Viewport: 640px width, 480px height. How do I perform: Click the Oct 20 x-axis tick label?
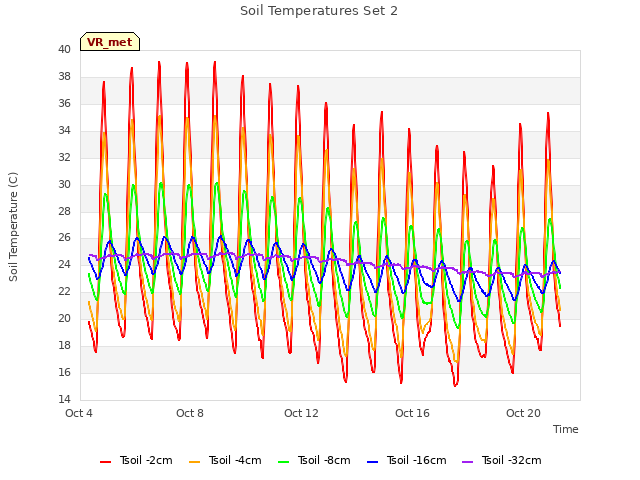523,413
